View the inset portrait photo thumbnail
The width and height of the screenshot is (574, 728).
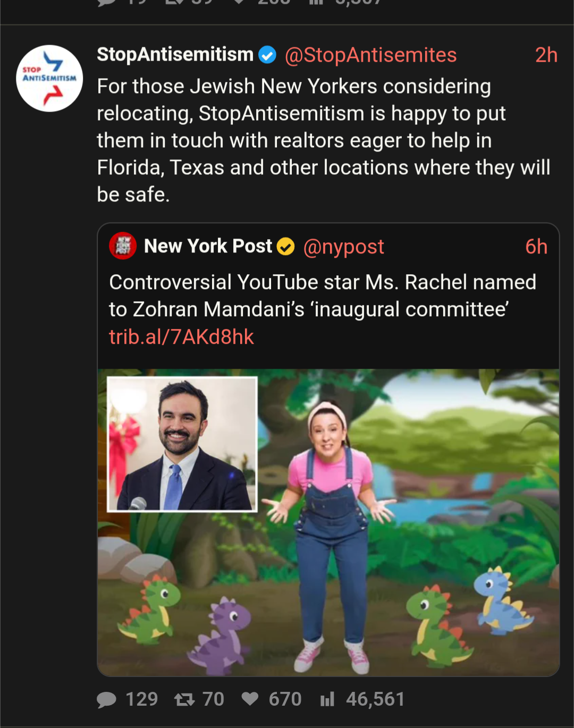pyautogui.click(x=182, y=444)
